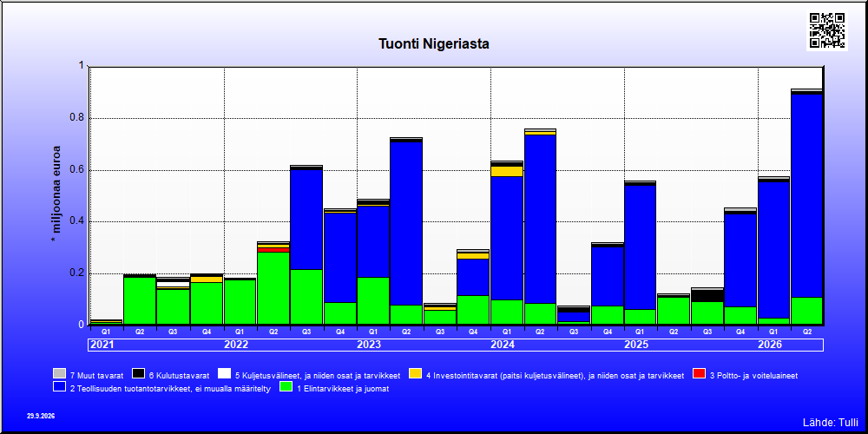
Task: Click the y-axis value '0.4'
Action: tap(76, 221)
